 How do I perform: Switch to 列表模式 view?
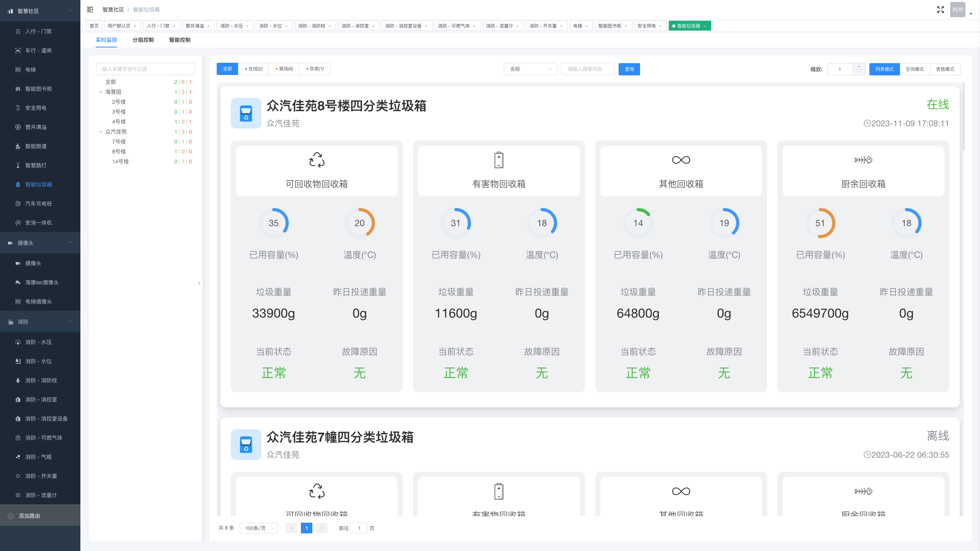coord(884,69)
